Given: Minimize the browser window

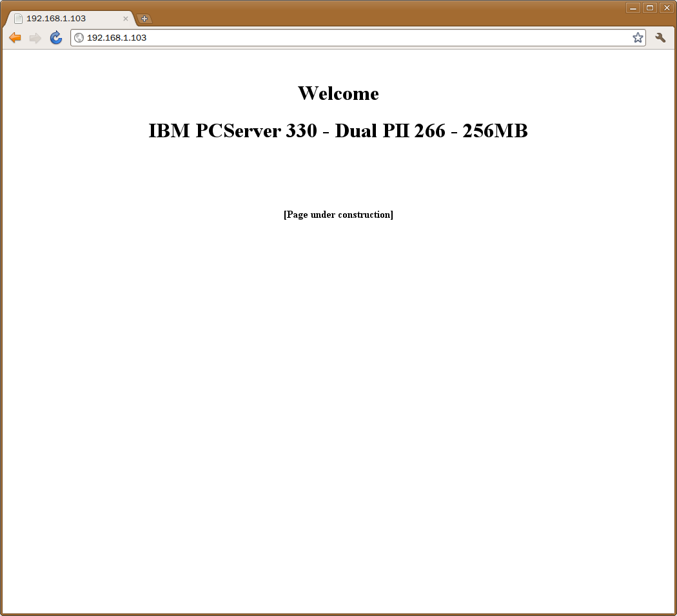Looking at the screenshot, I should tap(633, 8).
